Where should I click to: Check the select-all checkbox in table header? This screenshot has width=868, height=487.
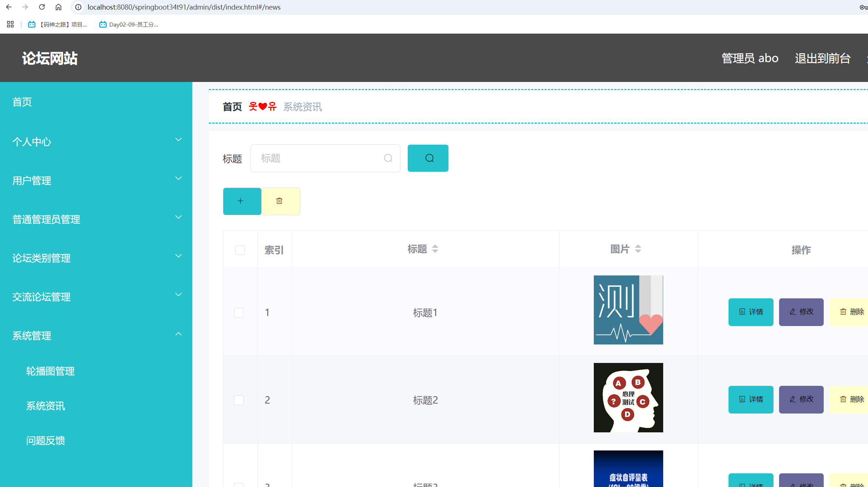(240, 250)
